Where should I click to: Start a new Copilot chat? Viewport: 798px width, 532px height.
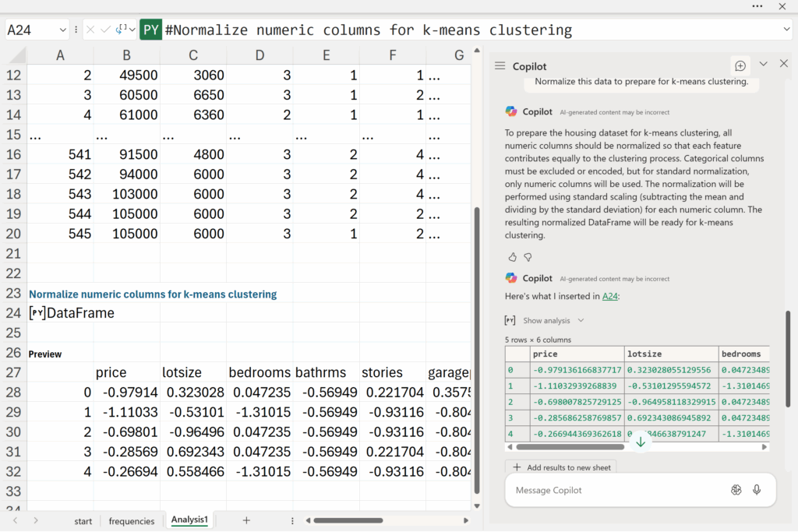(x=740, y=66)
